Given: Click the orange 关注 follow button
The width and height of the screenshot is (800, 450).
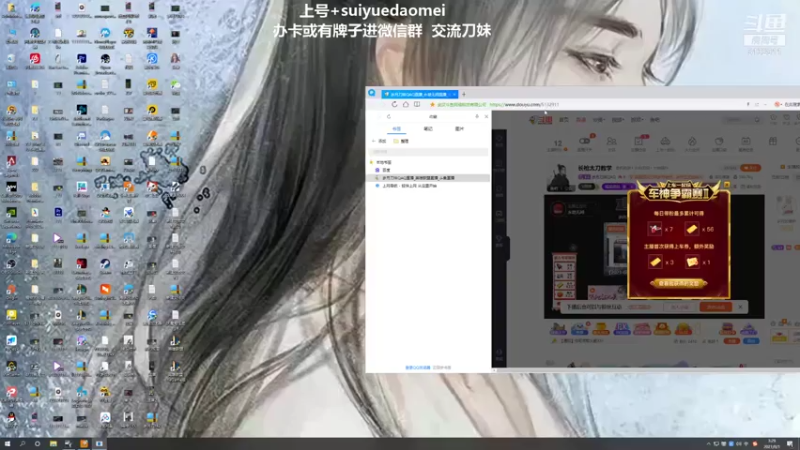Looking at the screenshot, I should pyautogui.click(x=750, y=168).
